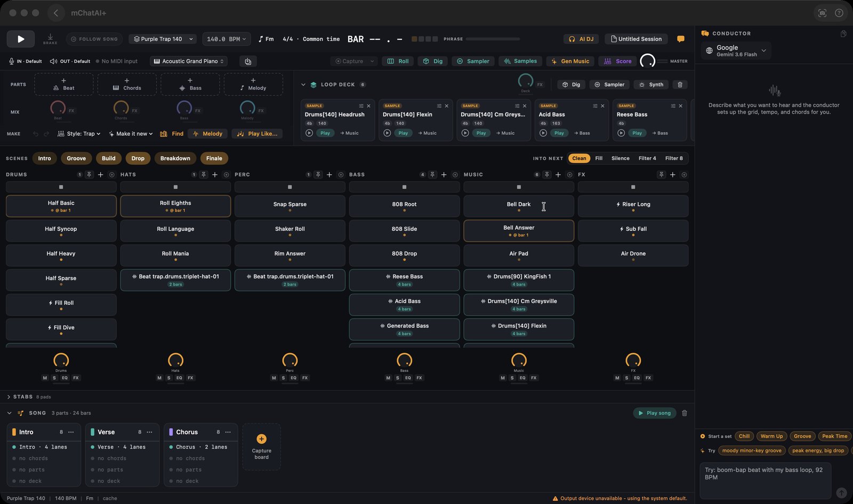Select the Drop scene

tap(138, 158)
